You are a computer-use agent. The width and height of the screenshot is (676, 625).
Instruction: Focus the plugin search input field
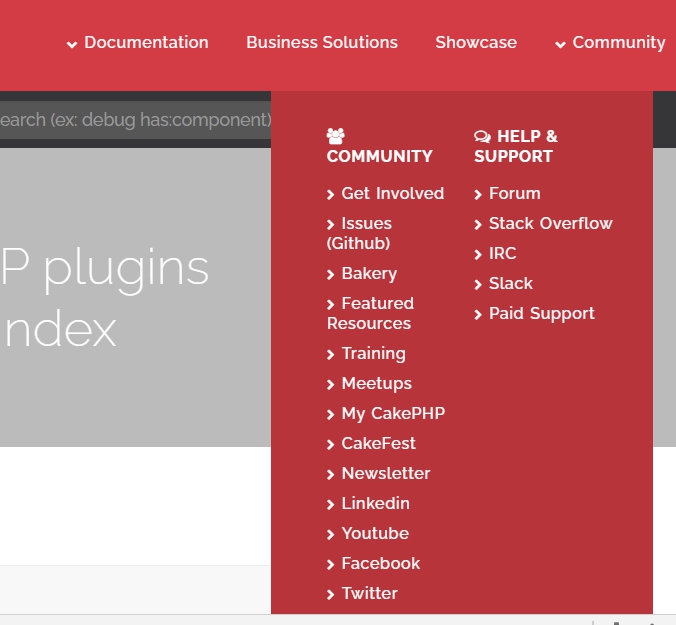click(135, 120)
